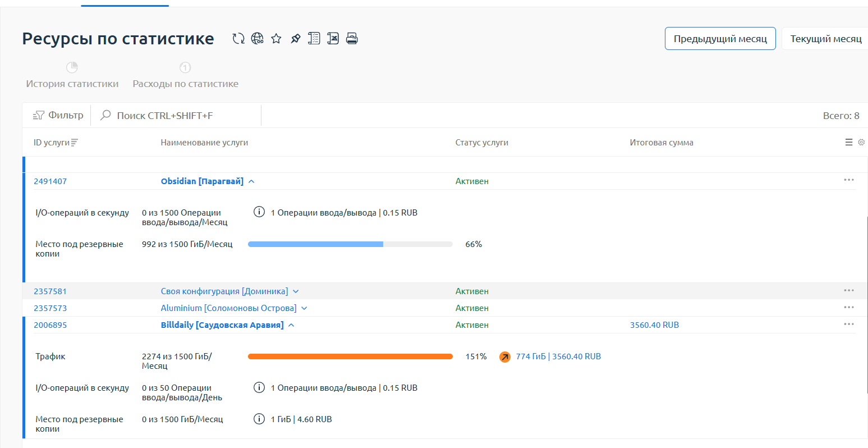Open table settings gear icon
The height and width of the screenshot is (448, 868).
click(x=861, y=143)
